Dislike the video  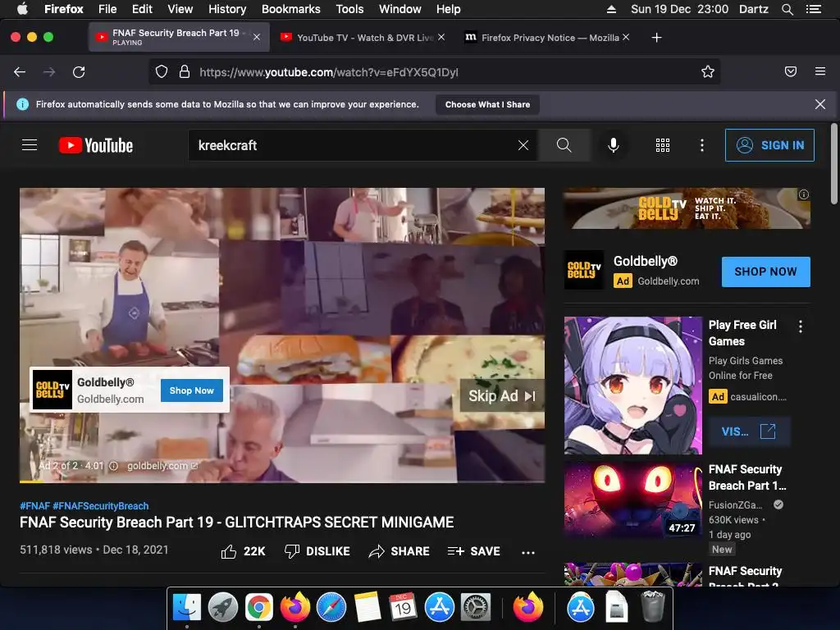(x=317, y=551)
